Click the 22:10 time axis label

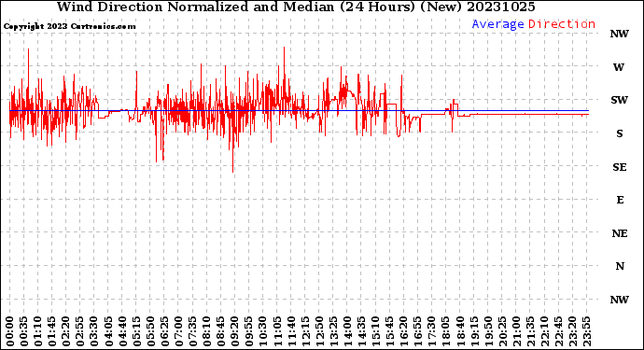tap(544, 331)
